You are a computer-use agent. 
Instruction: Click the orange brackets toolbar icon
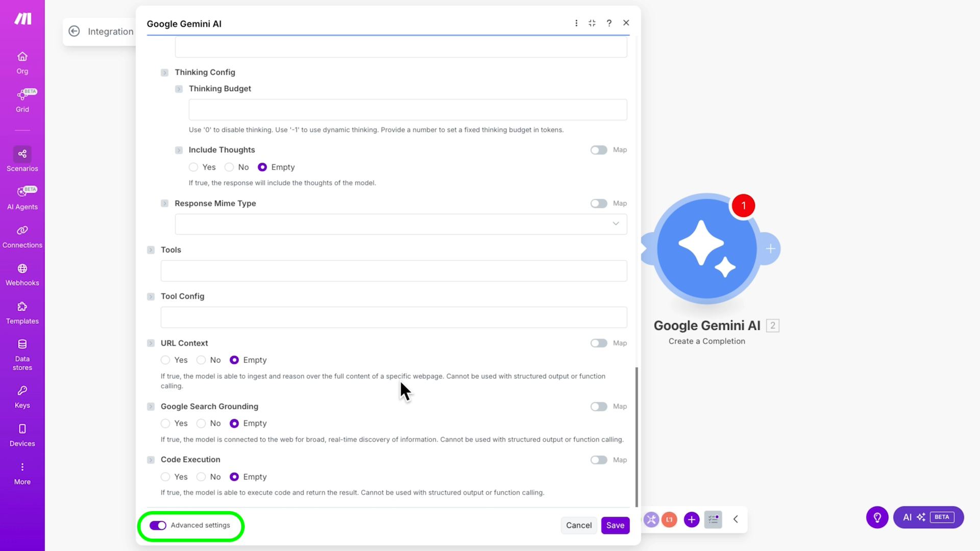669,519
